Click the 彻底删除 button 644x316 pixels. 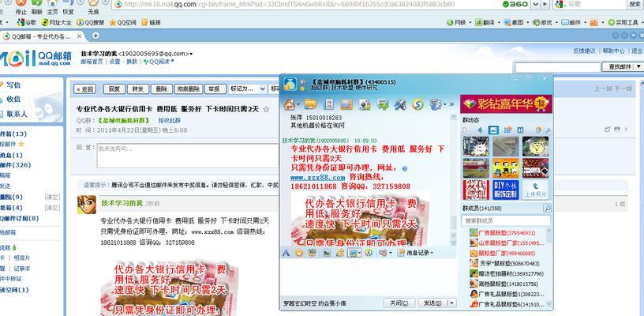[x=188, y=88]
